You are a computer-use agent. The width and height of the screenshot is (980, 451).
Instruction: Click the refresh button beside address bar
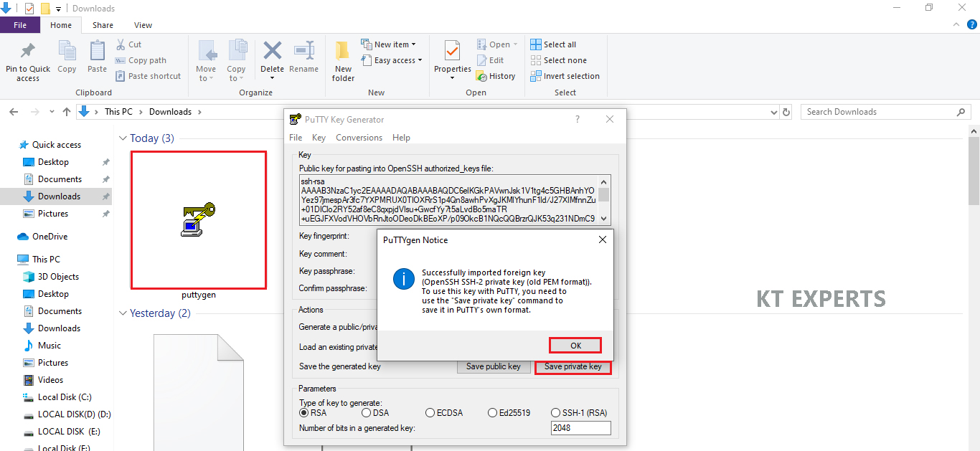coord(786,112)
